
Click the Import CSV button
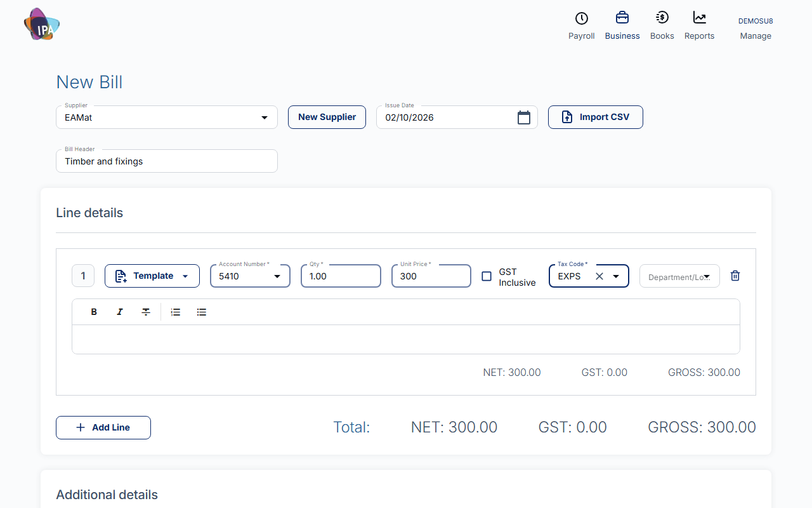pyautogui.click(x=596, y=117)
